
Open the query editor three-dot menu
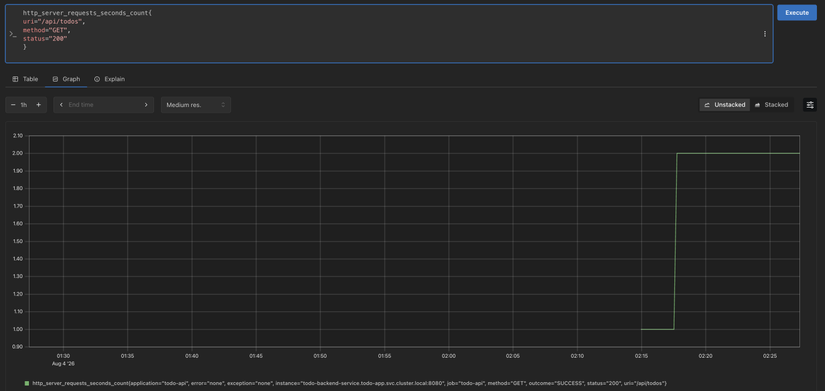click(x=764, y=34)
